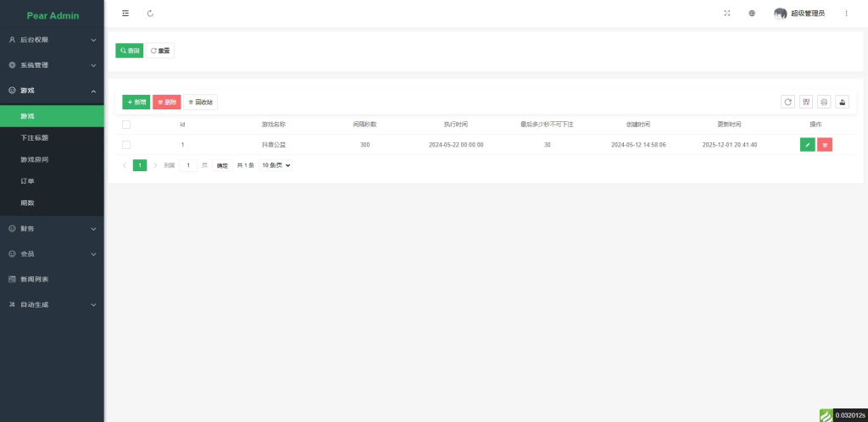Enter fullscreen using the header fullscreen icon
Image resolution: width=868 pixels, height=422 pixels.
(727, 14)
